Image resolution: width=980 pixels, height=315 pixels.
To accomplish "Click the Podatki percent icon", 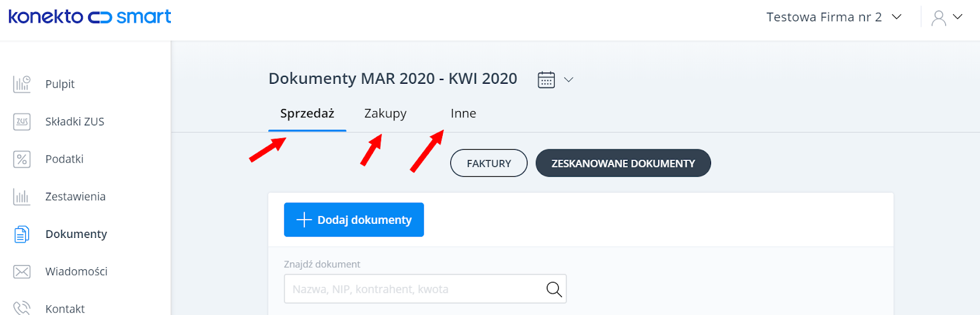I will click(22, 159).
